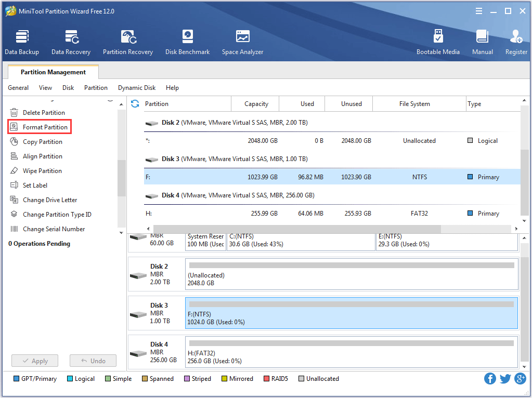Image resolution: width=532 pixels, height=398 pixels.
Task: Choose Align Partition in the sidebar
Action: coord(43,156)
